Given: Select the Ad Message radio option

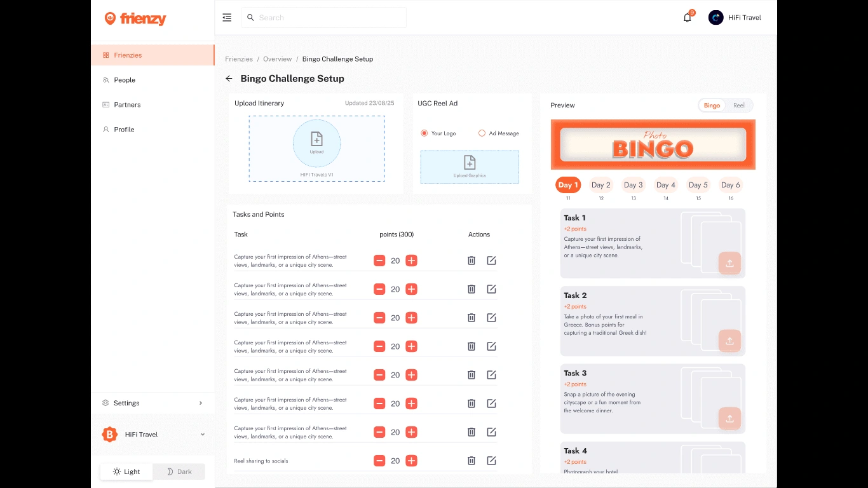Looking at the screenshot, I should coord(482,133).
